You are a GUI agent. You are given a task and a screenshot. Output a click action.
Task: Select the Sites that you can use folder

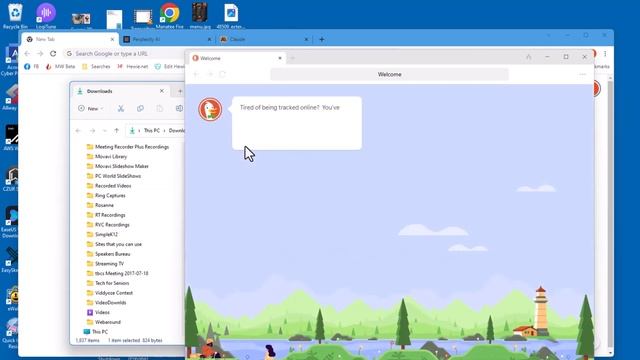[114, 244]
